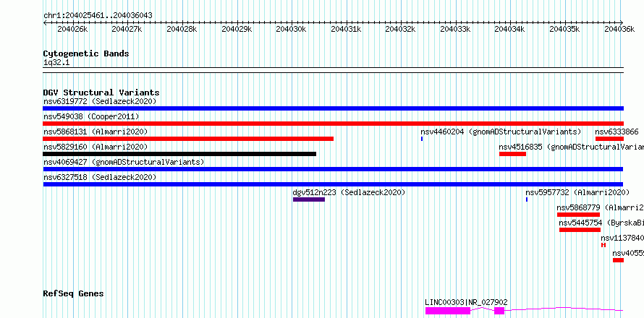Image resolution: width=644 pixels, height=318 pixels.
Task: Select the lowest red bar by 204036k
Action: [x=618, y=260]
